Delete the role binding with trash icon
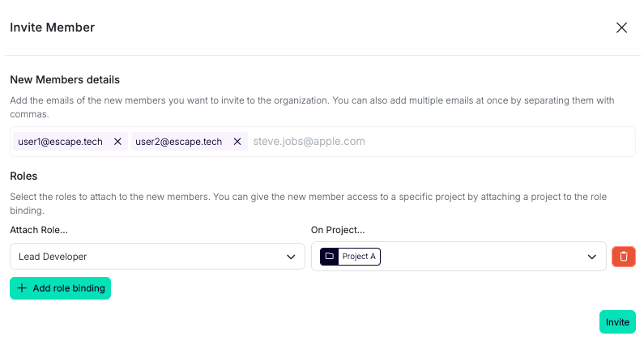The image size is (644, 353). pos(624,257)
